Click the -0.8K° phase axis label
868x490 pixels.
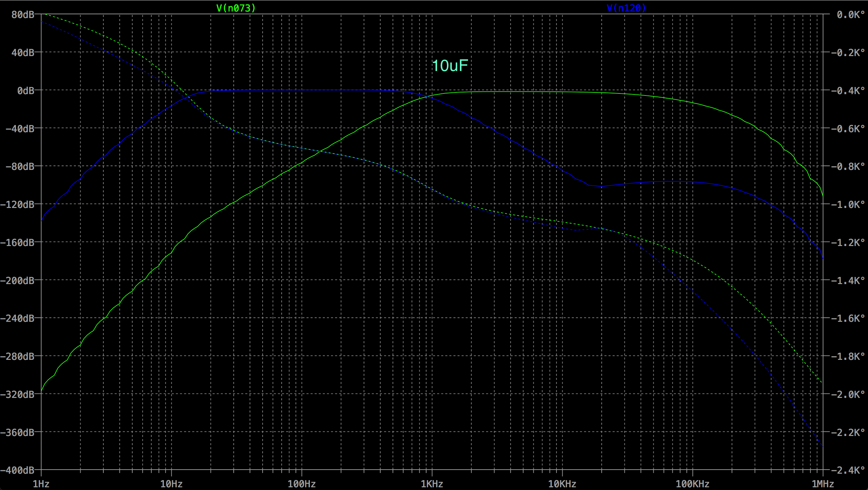848,167
